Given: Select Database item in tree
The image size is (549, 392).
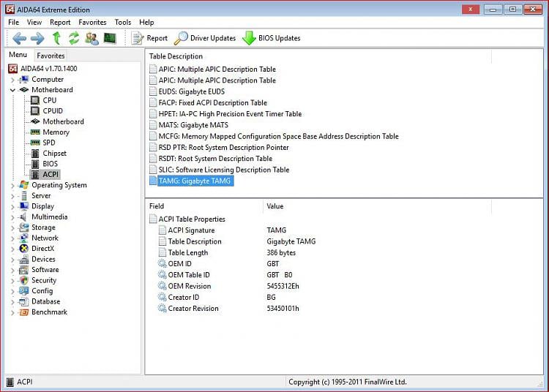Looking at the screenshot, I should click(46, 301).
